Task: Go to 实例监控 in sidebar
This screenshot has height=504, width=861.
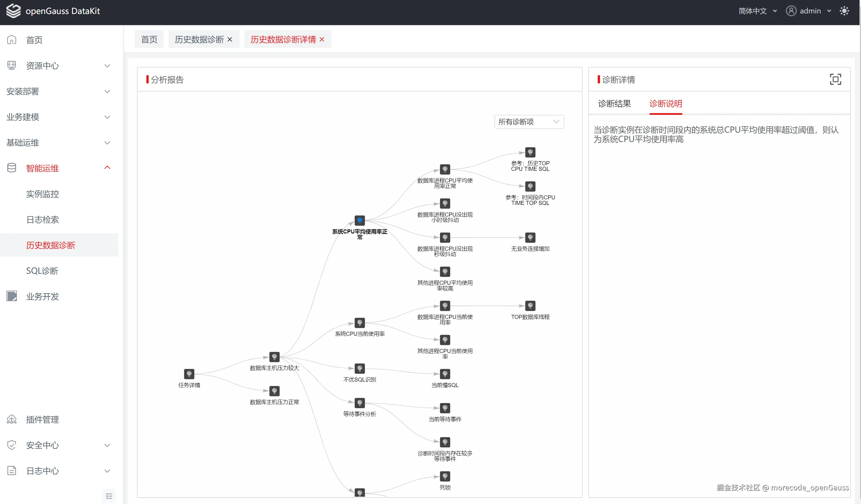Action: click(x=42, y=194)
